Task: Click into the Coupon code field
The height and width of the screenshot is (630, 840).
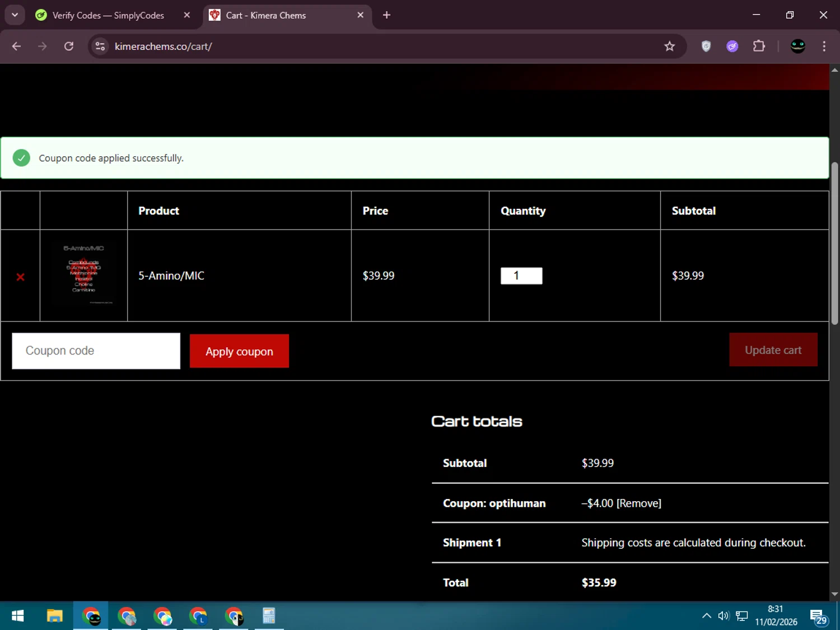Action: pyautogui.click(x=96, y=351)
